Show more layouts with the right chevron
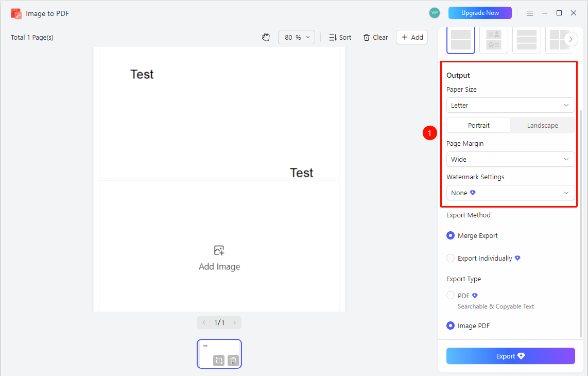This screenshot has width=588, height=376. (570, 39)
